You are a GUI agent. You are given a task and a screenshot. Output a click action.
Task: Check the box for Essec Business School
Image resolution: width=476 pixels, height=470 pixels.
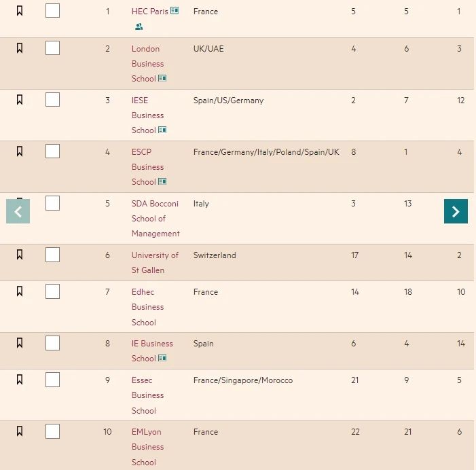pyautogui.click(x=52, y=380)
